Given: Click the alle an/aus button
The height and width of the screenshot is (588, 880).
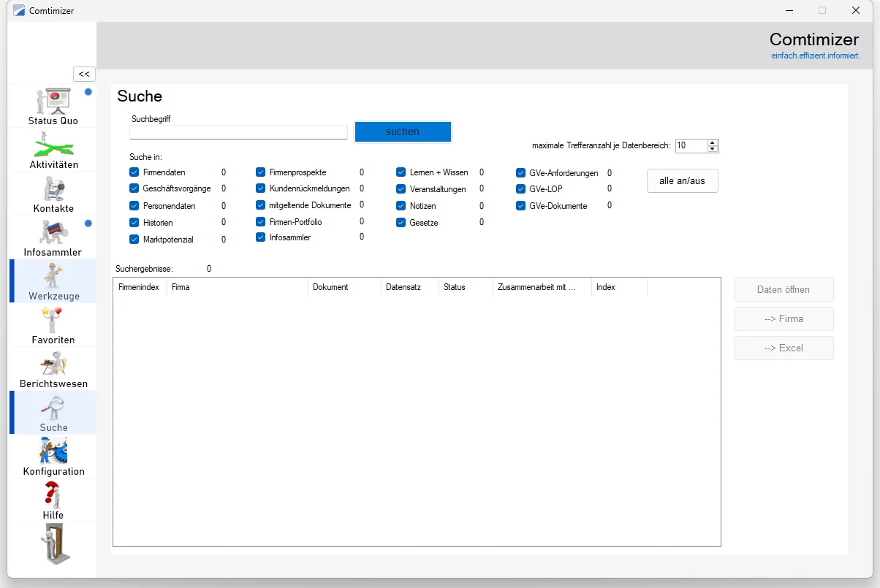Looking at the screenshot, I should click(683, 180).
